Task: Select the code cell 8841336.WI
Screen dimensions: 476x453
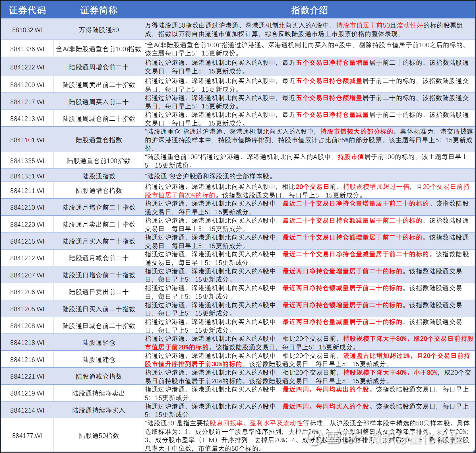Action: (x=27, y=49)
